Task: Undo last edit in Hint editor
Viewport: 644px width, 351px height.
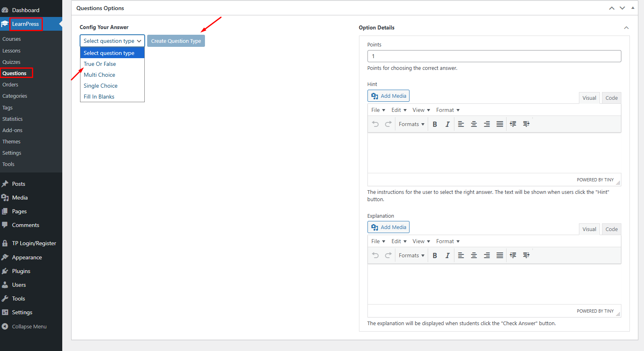Action: click(x=375, y=124)
